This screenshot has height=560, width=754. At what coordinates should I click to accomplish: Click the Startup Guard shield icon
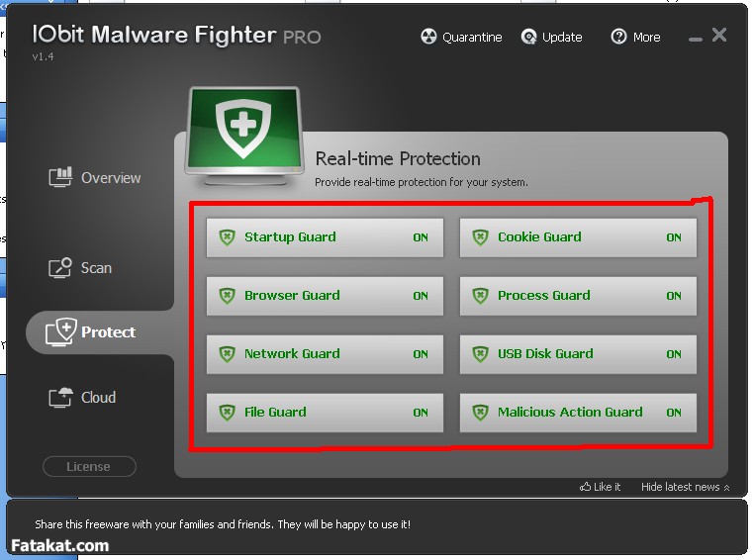click(x=227, y=237)
